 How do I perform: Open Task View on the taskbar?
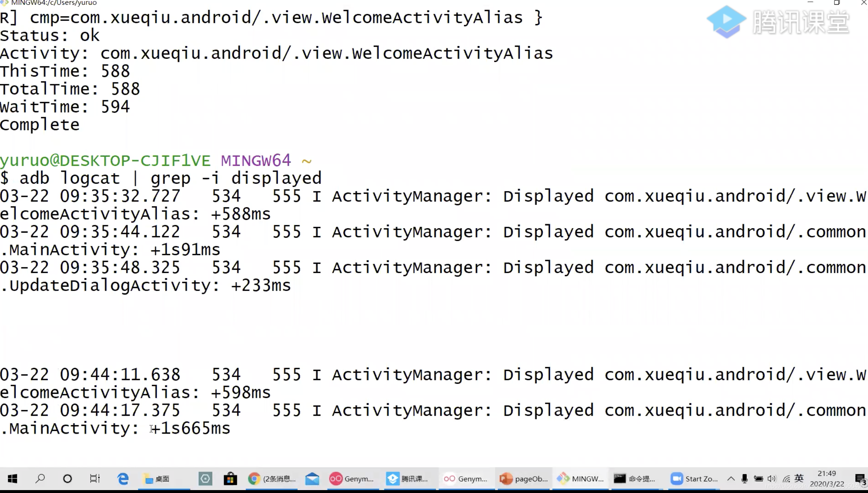(95, 479)
